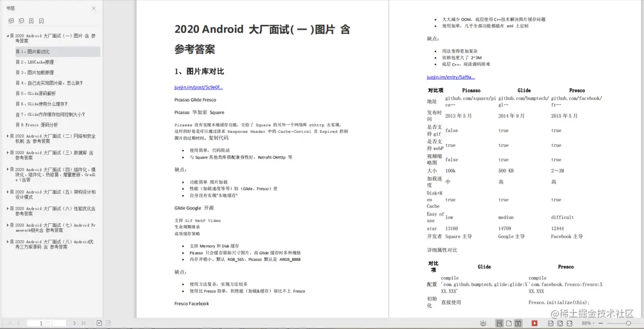Viewport: 644px width, 329px height.
Task: Open bookmark 2020 Android 大厂面试（五）架构设计和设计模式
Action: click(x=55, y=194)
